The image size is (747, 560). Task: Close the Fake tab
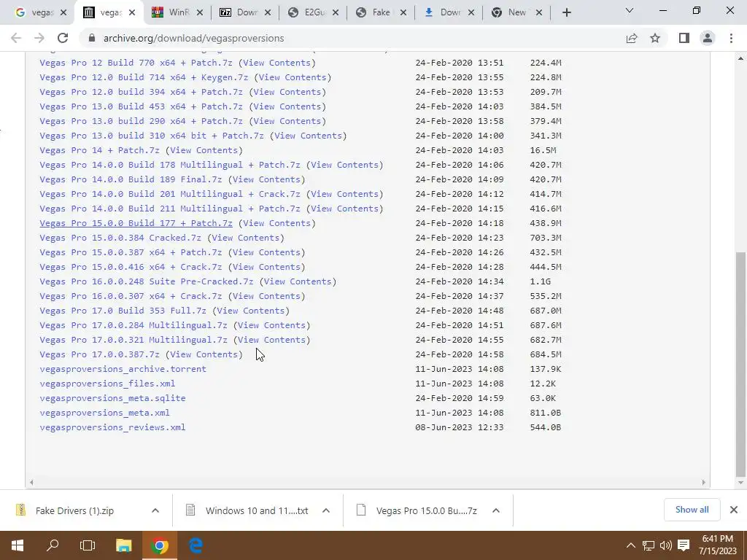coord(403,13)
